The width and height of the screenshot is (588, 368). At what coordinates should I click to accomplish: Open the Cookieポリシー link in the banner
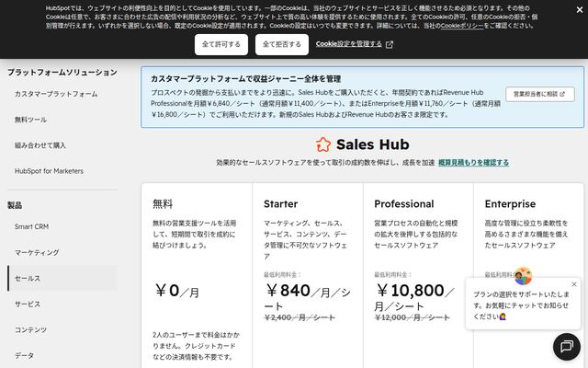coord(462,26)
